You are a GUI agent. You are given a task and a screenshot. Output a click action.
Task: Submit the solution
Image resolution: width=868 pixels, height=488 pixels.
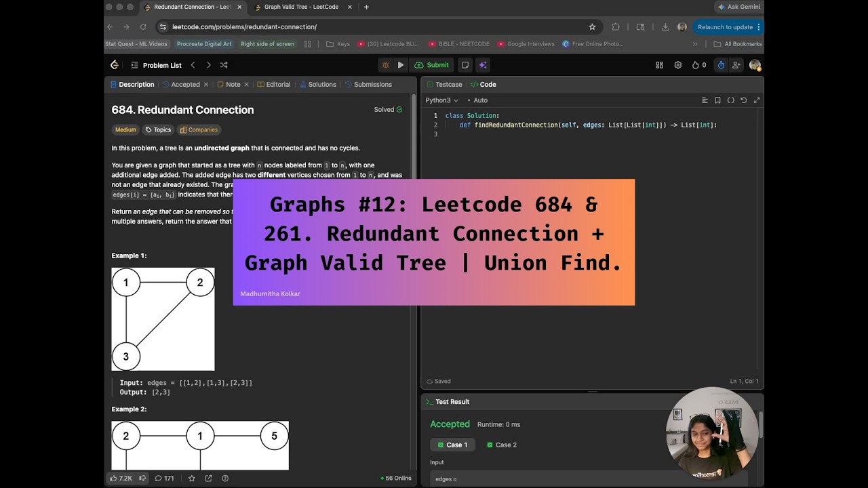(432, 65)
